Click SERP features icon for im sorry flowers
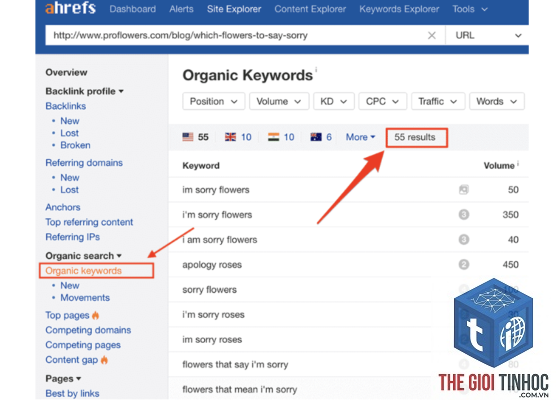The image size is (556, 400). coord(463,190)
